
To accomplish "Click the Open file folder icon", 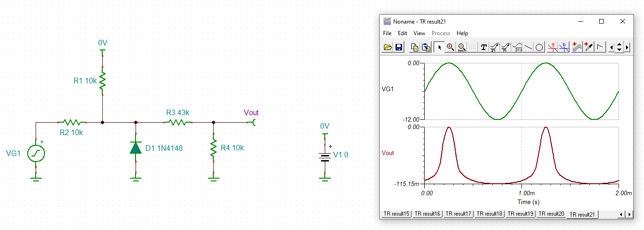I will (x=388, y=47).
